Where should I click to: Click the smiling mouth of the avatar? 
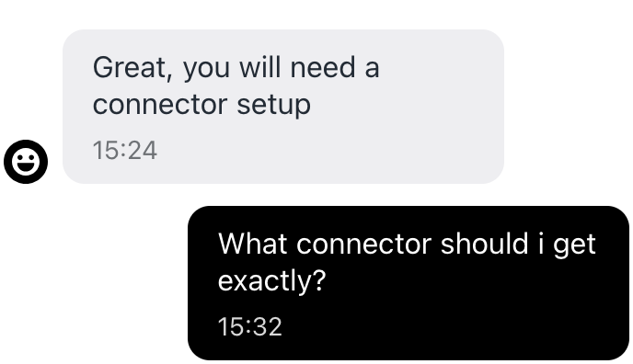[x=26, y=166]
